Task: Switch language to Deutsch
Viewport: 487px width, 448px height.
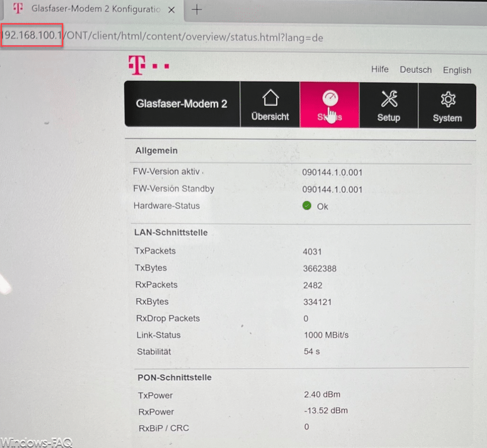Action: click(416, 70)
